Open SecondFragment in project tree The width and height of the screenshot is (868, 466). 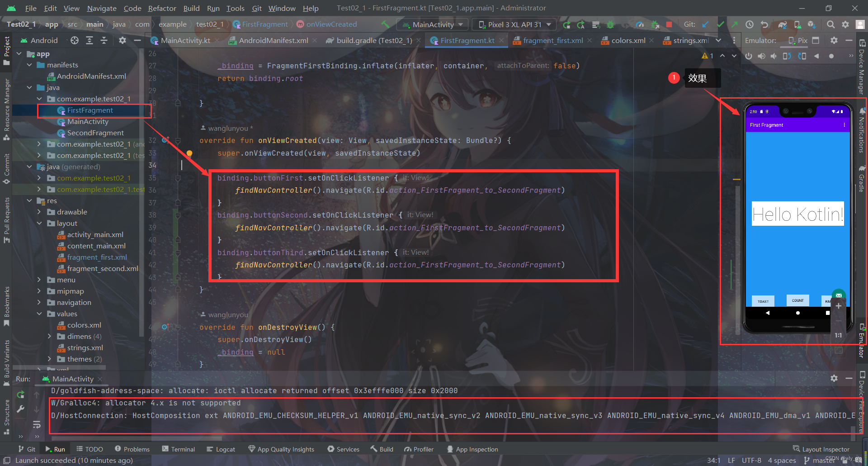click(90, 133)
